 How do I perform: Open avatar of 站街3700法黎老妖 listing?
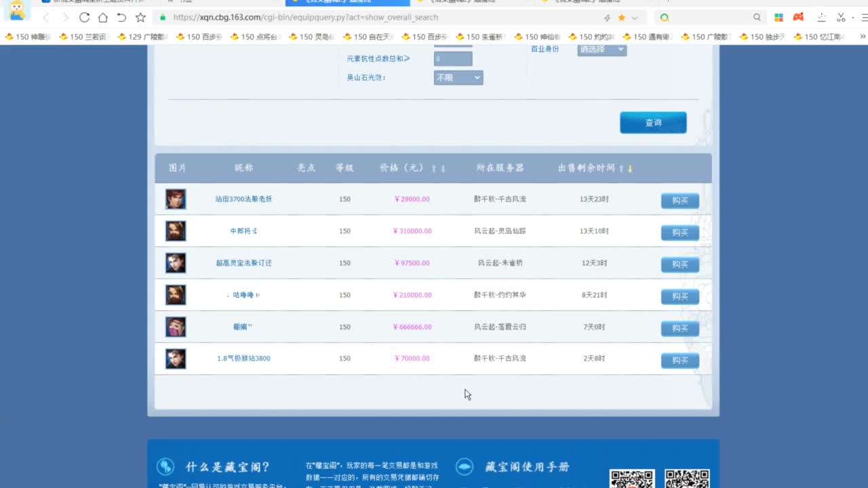(176, 199)
